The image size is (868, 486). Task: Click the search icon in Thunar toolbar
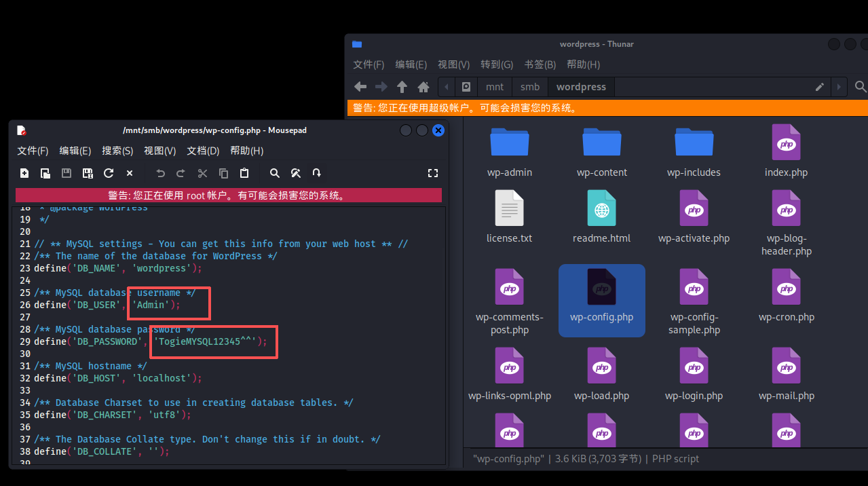860,87
